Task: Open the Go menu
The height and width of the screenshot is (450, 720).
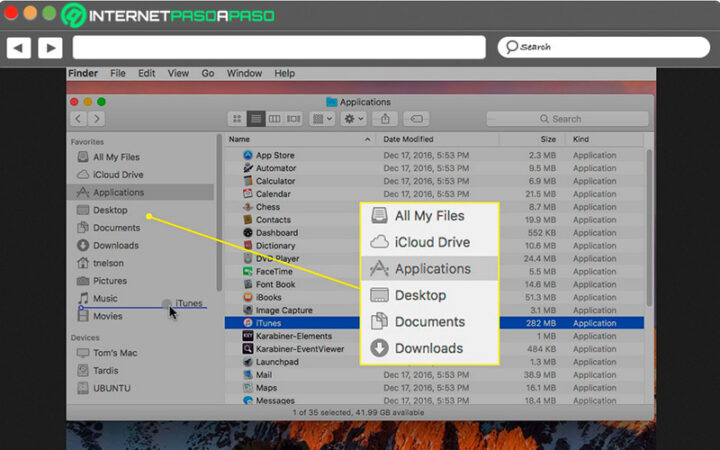Action: point(208,73)
